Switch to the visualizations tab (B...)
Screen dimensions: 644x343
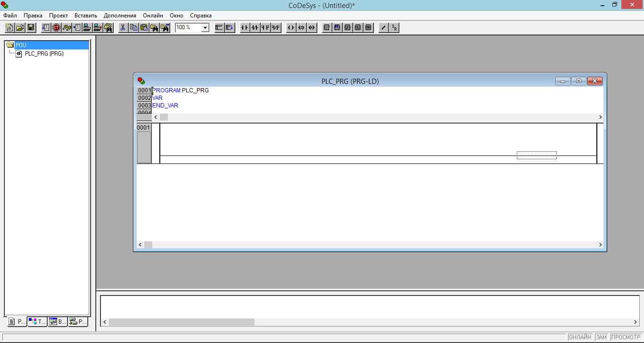pos(58,322)
